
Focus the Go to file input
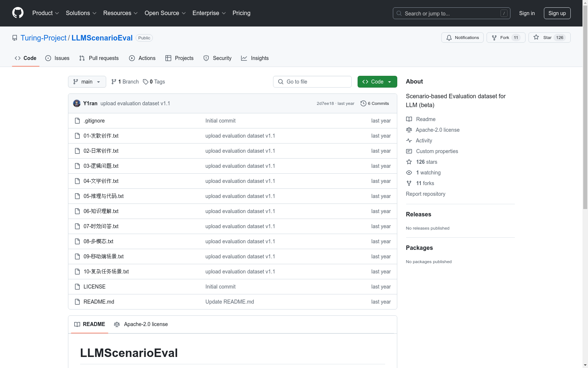(x=312, y=82)
